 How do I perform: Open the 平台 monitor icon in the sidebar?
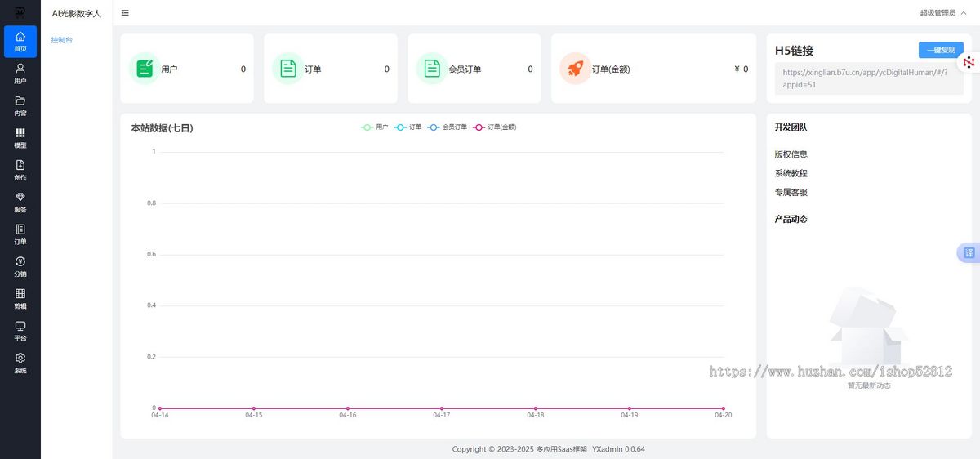click(x=20, y=331)
